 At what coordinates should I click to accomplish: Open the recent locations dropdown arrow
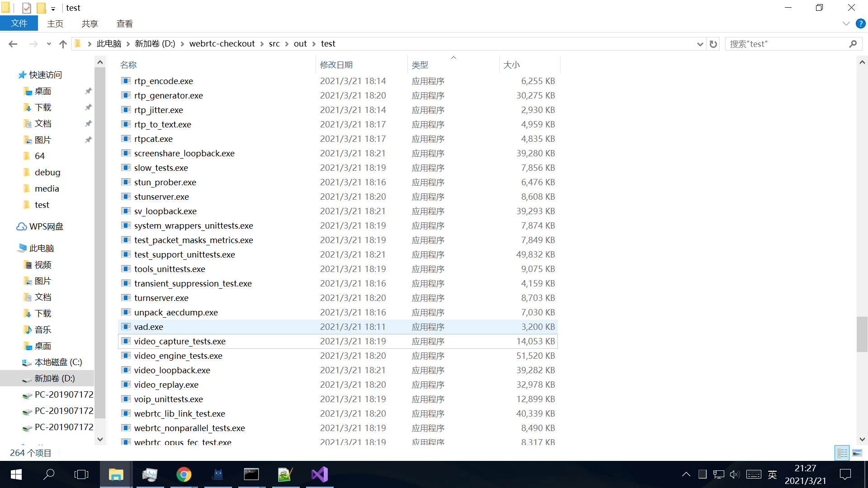pos(49,44)
